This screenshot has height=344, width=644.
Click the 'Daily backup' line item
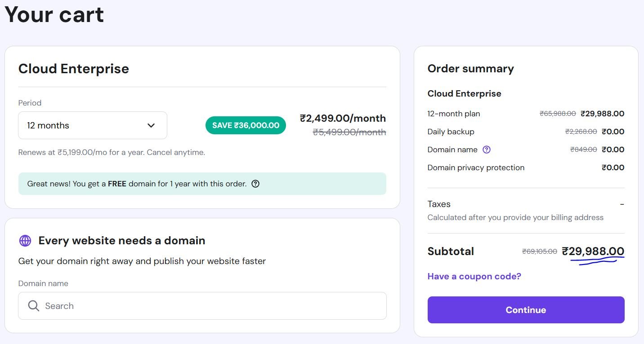coord(451,132)
